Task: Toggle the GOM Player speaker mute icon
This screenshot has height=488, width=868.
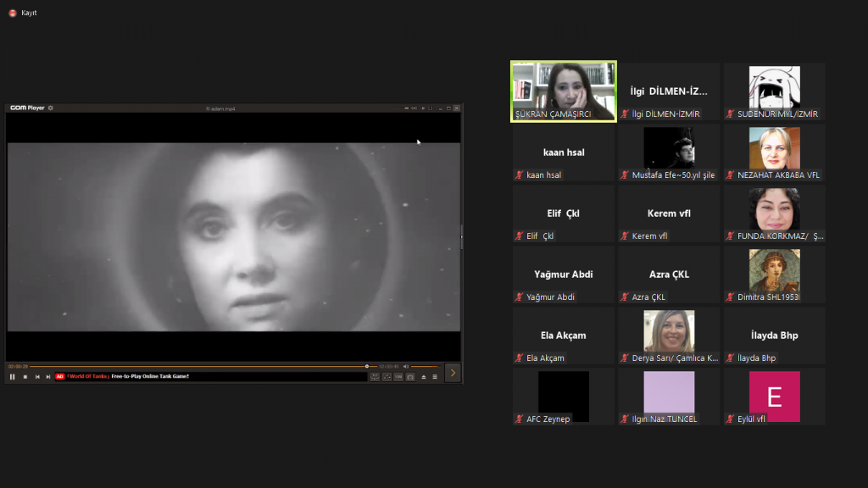Action: (405, 366)
